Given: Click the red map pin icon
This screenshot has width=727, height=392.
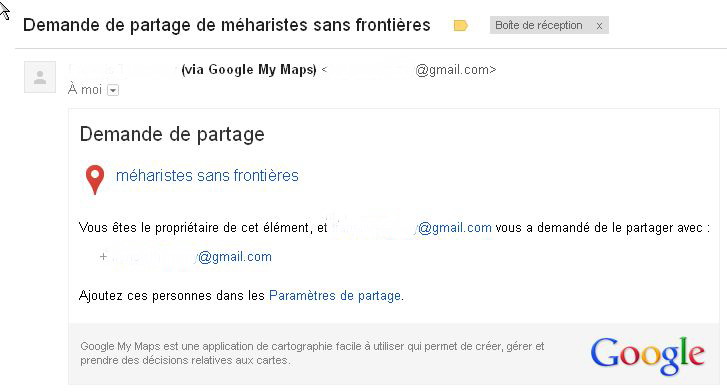Looking at the screenshot, I should point(95,180).
